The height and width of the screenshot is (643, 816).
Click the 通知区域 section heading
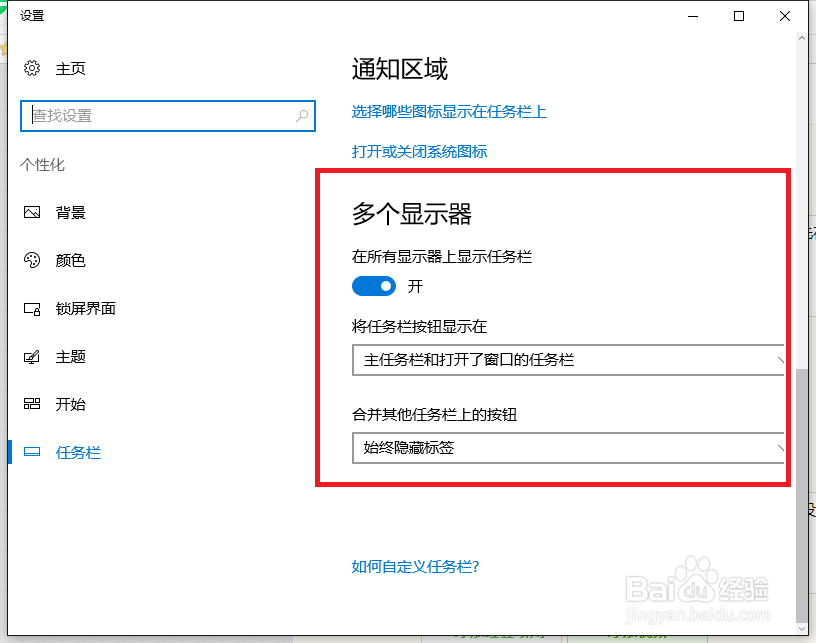400,69
